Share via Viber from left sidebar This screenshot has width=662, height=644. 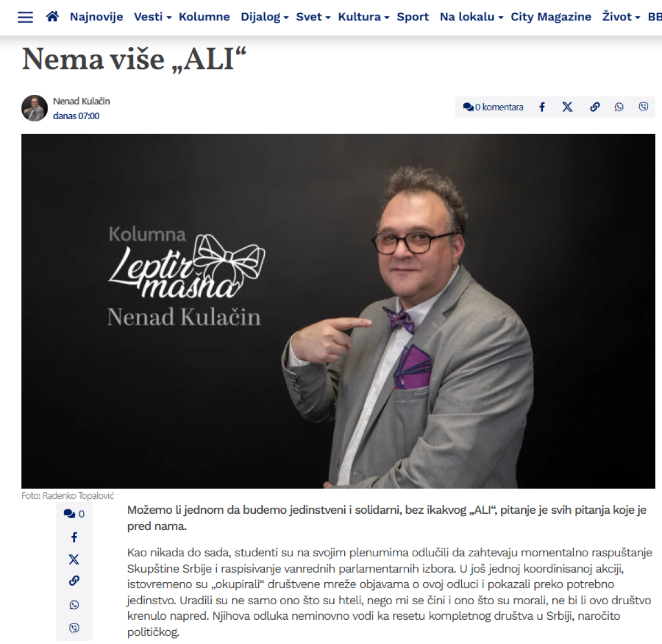74,628
